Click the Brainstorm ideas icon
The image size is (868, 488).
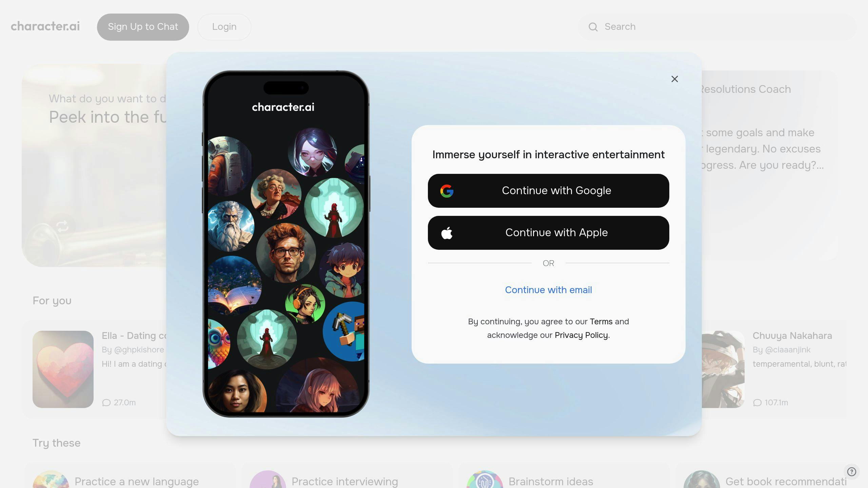point(484,482)
